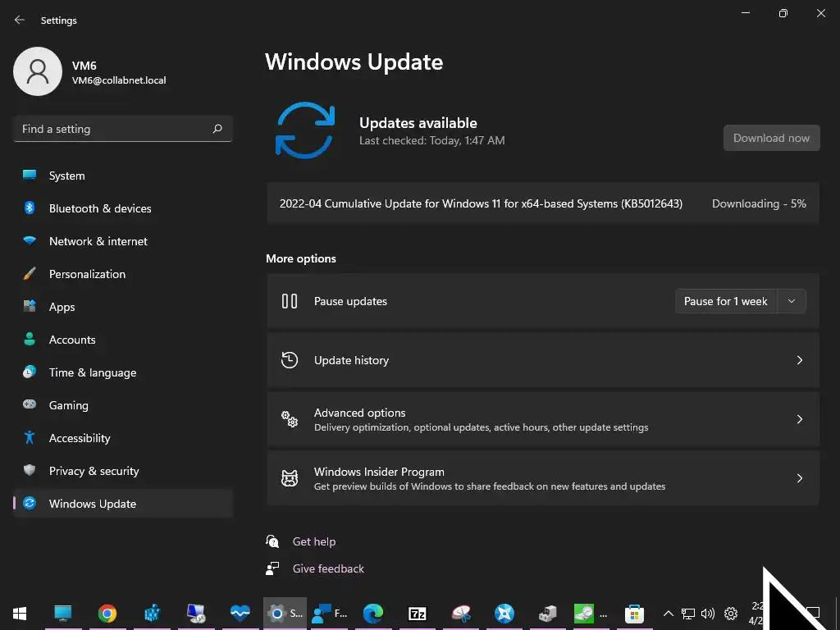Select the KB5012643 cumulative update row
Viewport: 840px width, 630px height.
tap(543, 203)
